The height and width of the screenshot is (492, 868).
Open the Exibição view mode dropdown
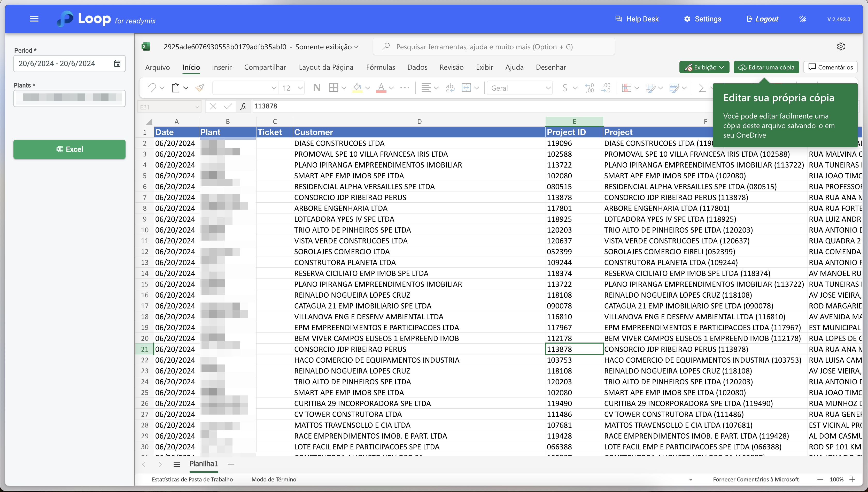coord(704,67)
